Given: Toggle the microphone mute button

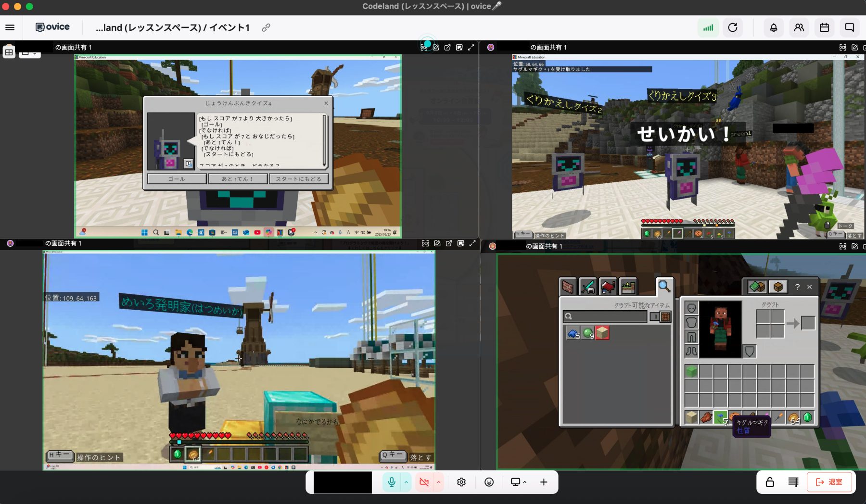Looking at the screenshot, I should click(392, 482).
